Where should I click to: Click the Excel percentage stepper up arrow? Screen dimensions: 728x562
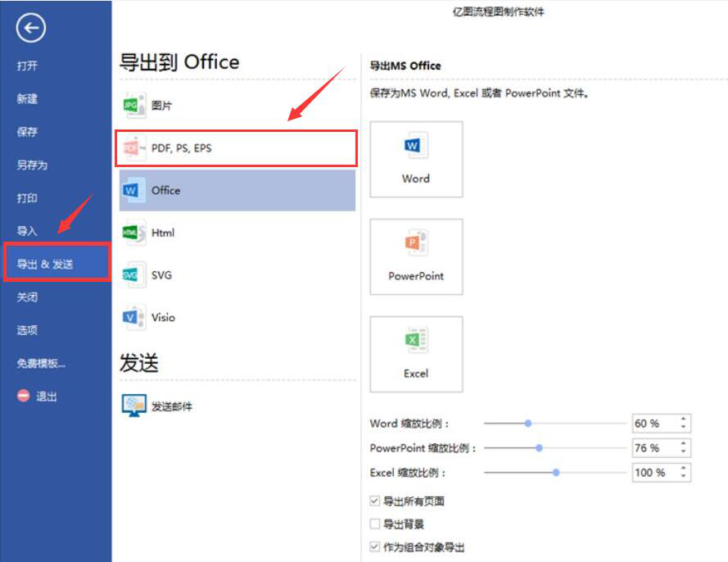click(x=684, y=469)
